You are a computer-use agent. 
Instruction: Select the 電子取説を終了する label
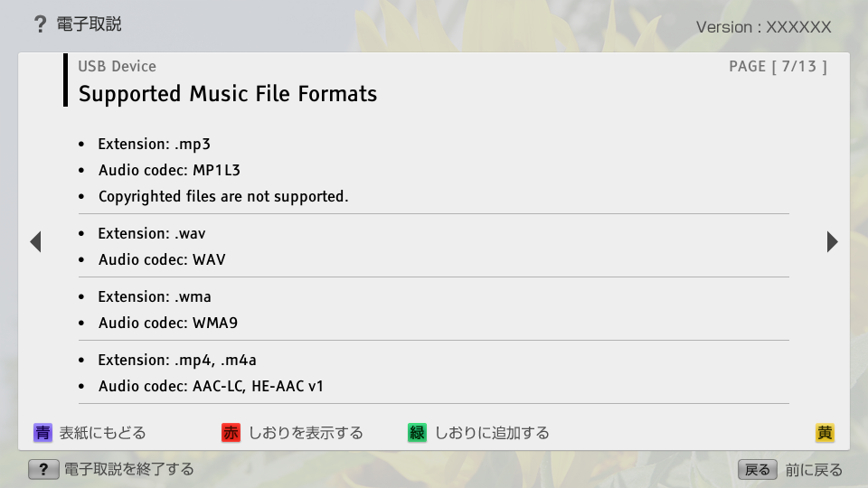coord(128,469)
